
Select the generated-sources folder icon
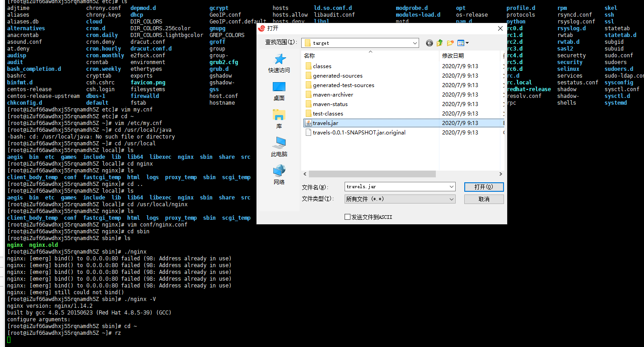[x=308, y=75]
